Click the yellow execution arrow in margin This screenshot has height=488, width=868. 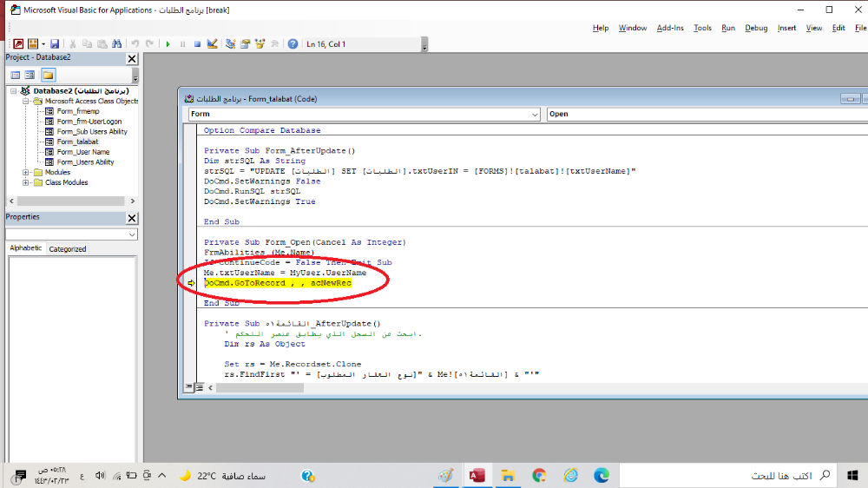click(x=191, y=283)
